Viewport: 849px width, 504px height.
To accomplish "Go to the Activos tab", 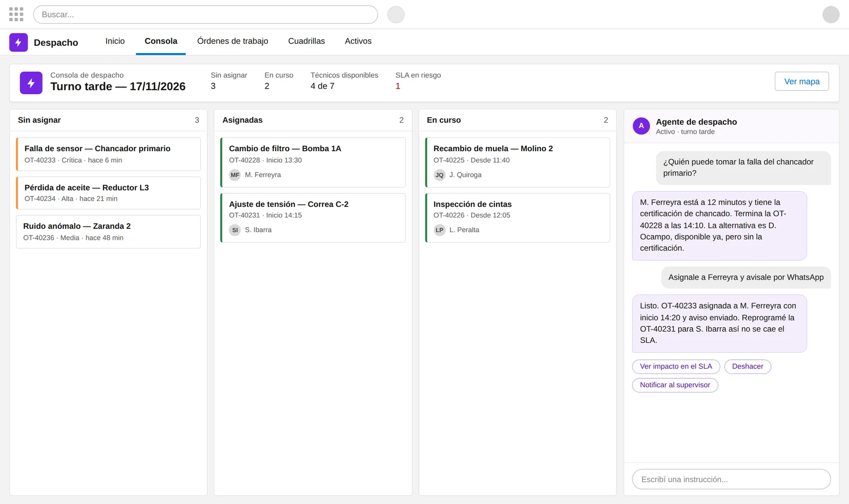I will pyautogui.click(x=358, y=41).
